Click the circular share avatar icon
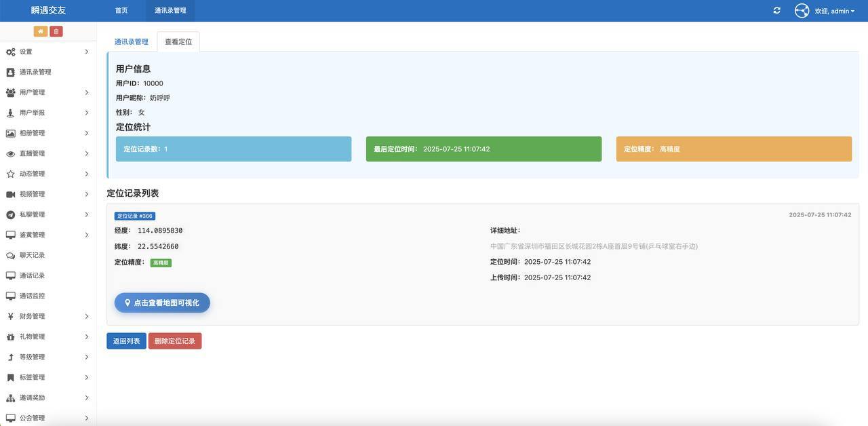 coord(802,11)
